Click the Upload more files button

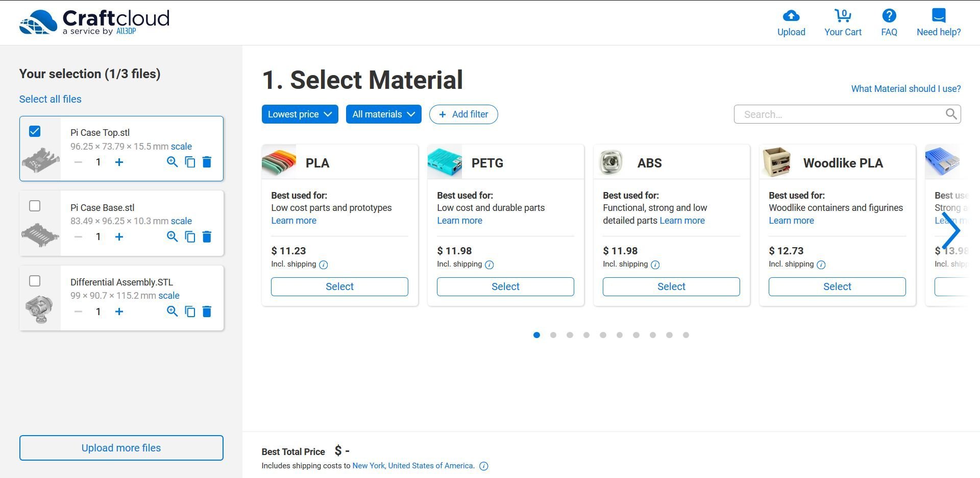point(120,448)
